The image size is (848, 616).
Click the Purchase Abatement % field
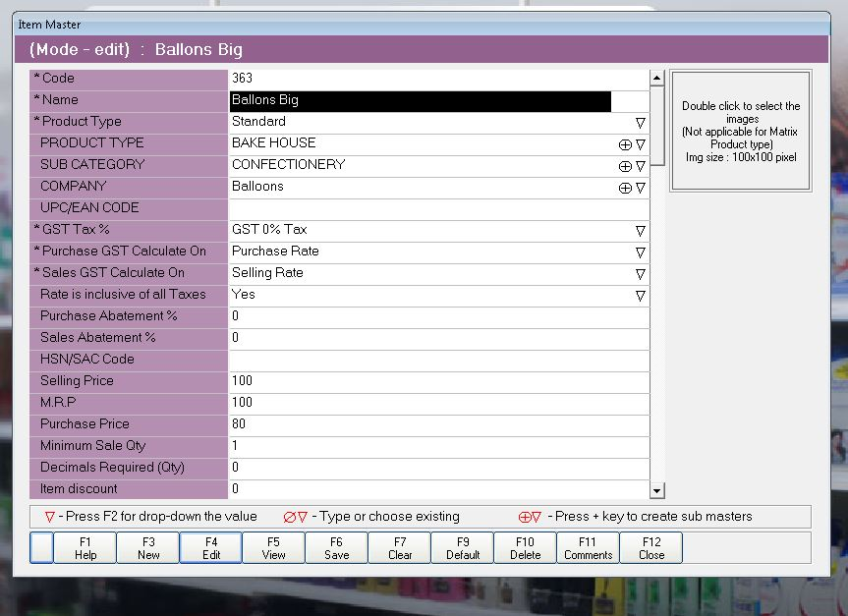438,317
